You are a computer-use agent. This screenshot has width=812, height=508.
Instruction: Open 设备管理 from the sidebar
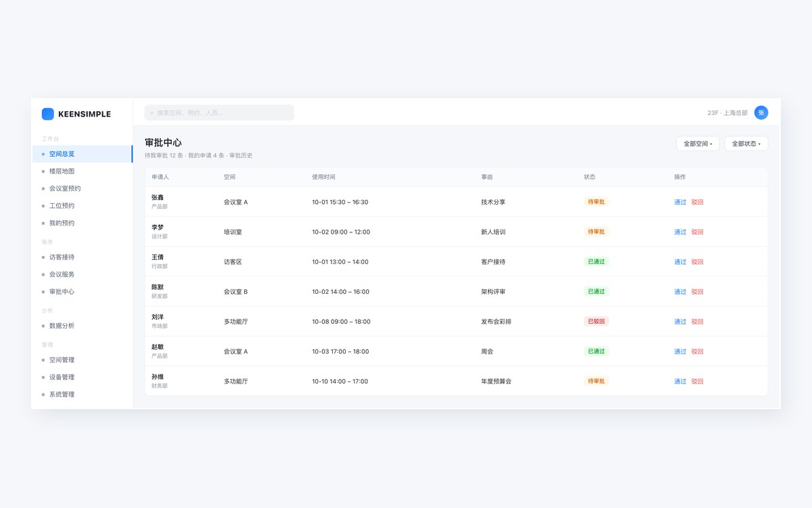tap(82, 377)
